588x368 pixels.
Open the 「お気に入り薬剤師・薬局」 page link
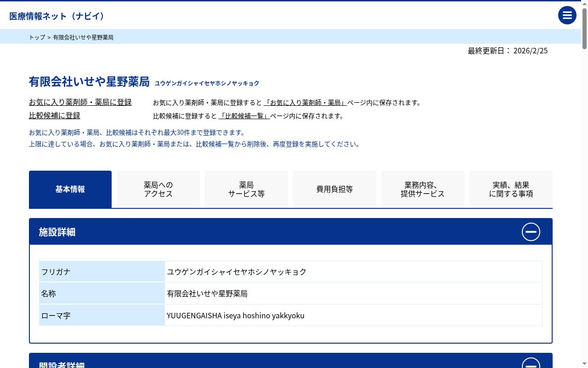click(x=305, y=103)
